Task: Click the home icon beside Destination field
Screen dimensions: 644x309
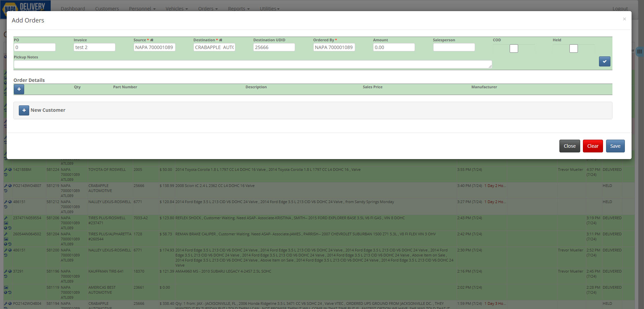Action: pyautogui.click(x=221, y=40)
